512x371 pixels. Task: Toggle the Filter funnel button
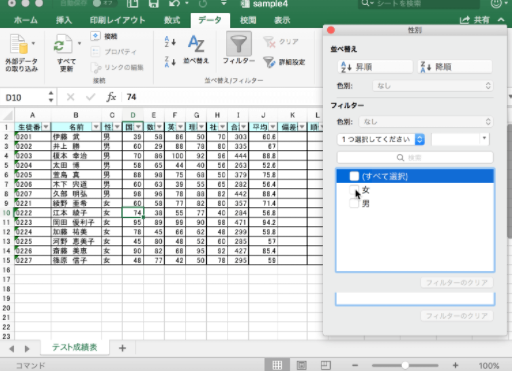point(239,44)
